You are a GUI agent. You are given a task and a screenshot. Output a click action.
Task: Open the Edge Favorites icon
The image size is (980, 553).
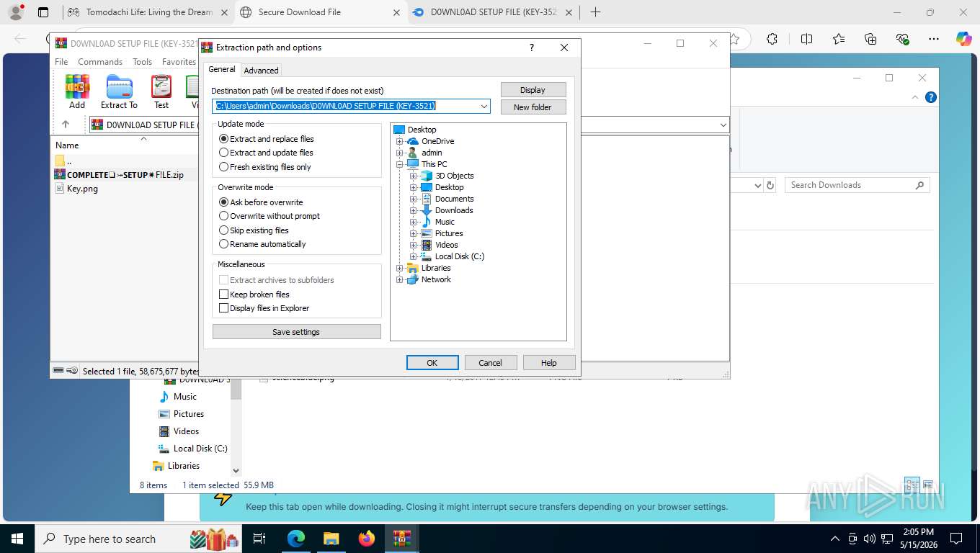click(839, 39)
